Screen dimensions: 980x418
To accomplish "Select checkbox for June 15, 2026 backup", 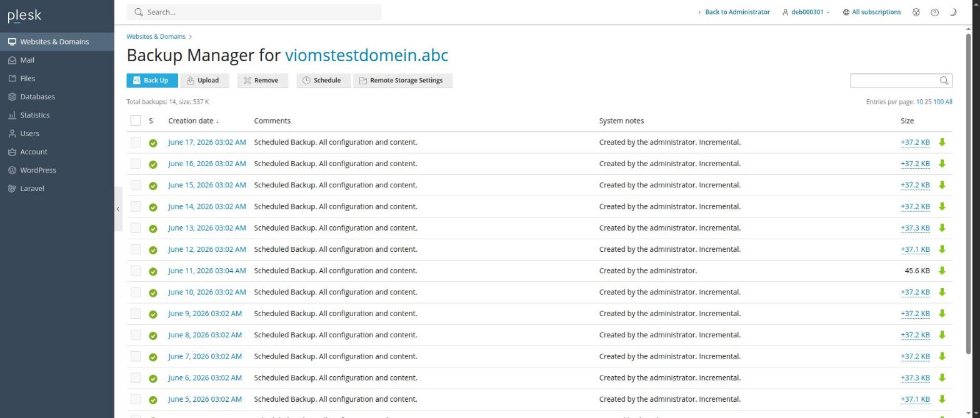I will (136, 185).
